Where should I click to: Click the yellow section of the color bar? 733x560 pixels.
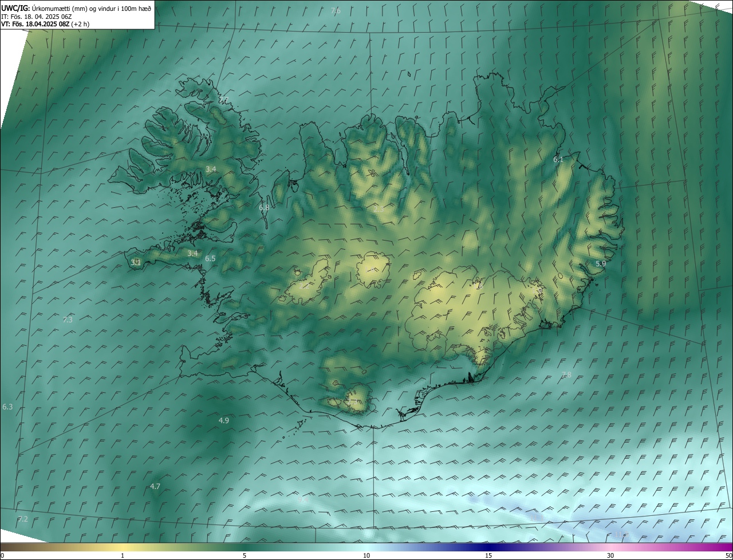point(123,547)
